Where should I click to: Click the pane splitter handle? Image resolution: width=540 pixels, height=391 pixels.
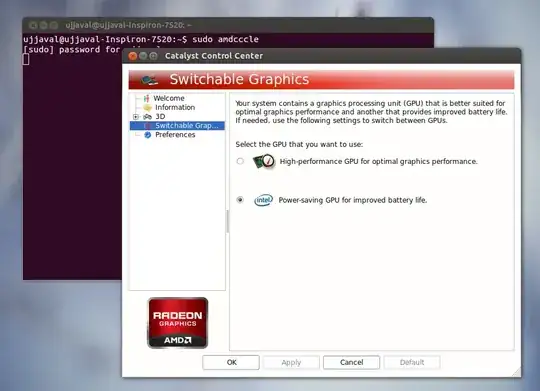[x=227, y=222]
